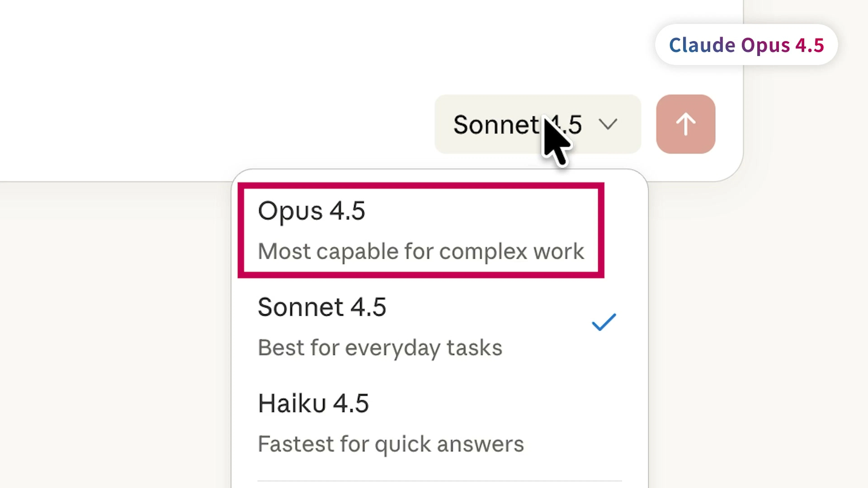Focus the message input area
The image size is (868, 488).
click(x=202, y=84)
